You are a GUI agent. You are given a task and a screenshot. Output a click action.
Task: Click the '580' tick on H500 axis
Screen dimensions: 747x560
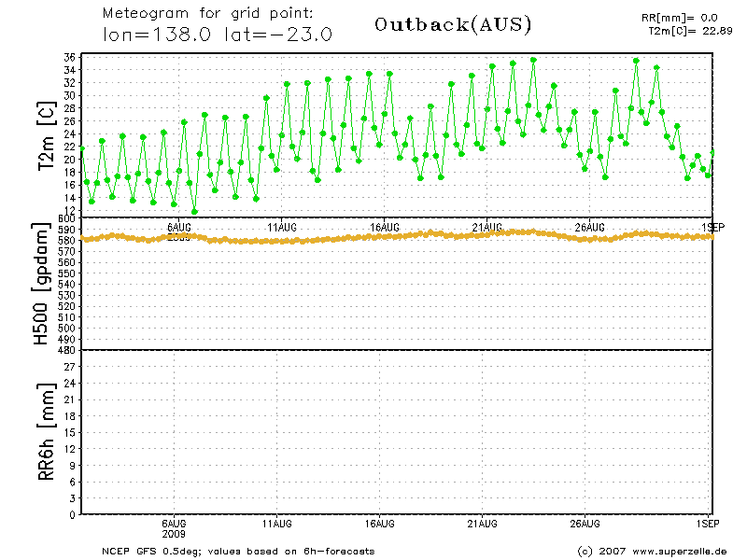click(67, 241)
